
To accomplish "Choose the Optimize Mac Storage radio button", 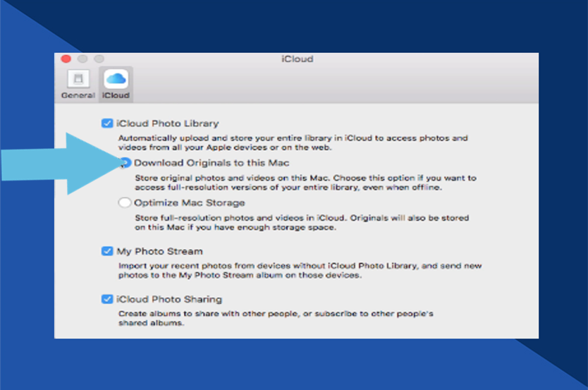I will (x=125, y=202).
